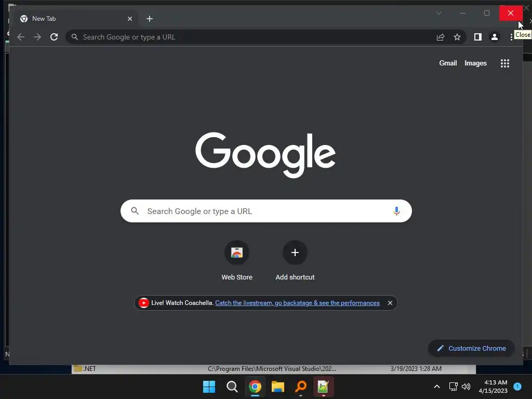The image size is (532, 399).
Task: Open the Windows Start menu
Action: click(x=209, y=387)
